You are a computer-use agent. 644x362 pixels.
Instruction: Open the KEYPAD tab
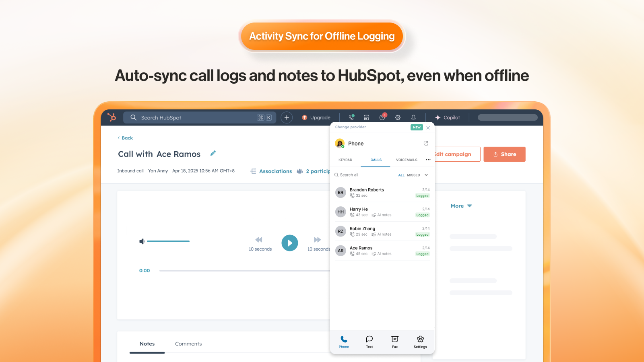[345, 160]
